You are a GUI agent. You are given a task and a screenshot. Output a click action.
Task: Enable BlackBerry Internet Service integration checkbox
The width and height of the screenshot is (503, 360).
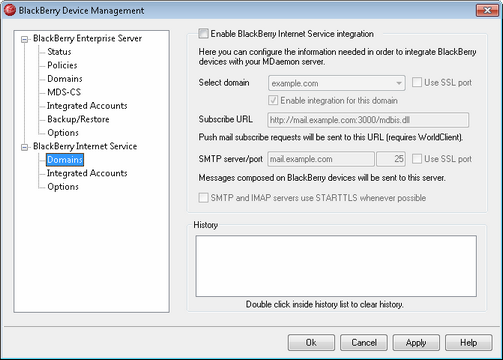pos(203,34)
